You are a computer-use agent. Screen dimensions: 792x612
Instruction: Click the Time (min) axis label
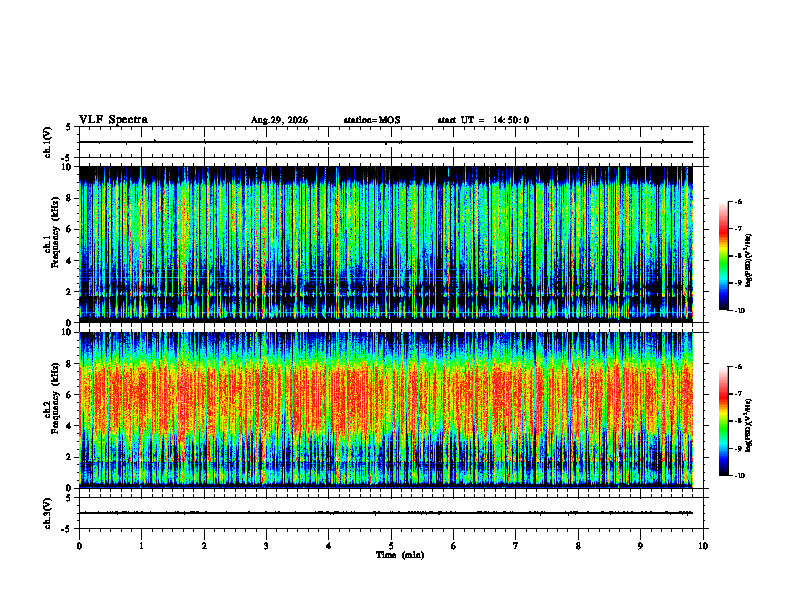click(x=400, y=555)
